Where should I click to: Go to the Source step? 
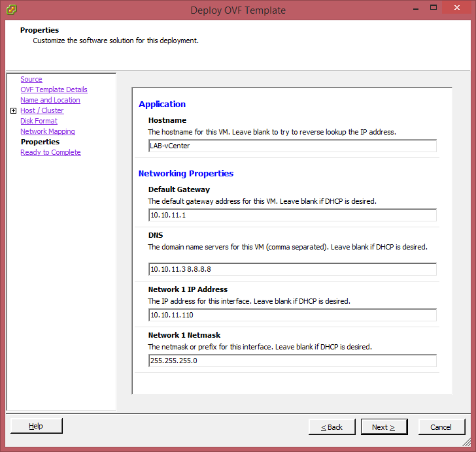tap(31, 79)
